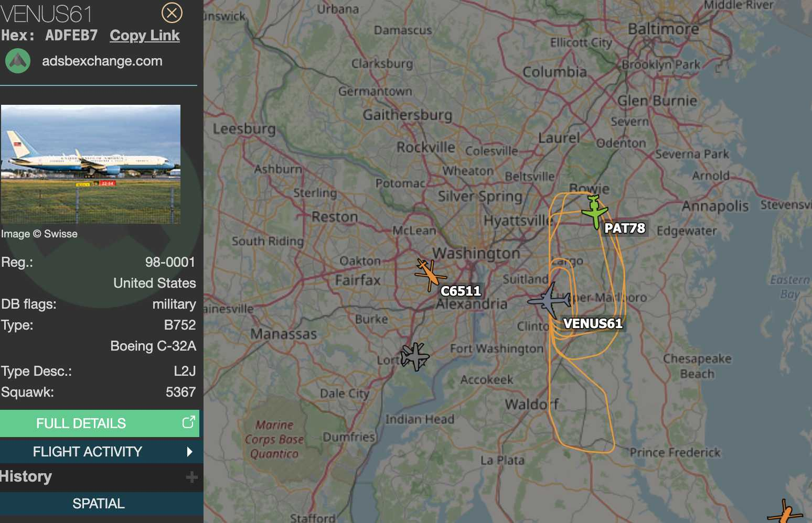This screenshot has width=812, height=523.
Task: Click the C6511 callsign label
Action: (x=461, y=291)
